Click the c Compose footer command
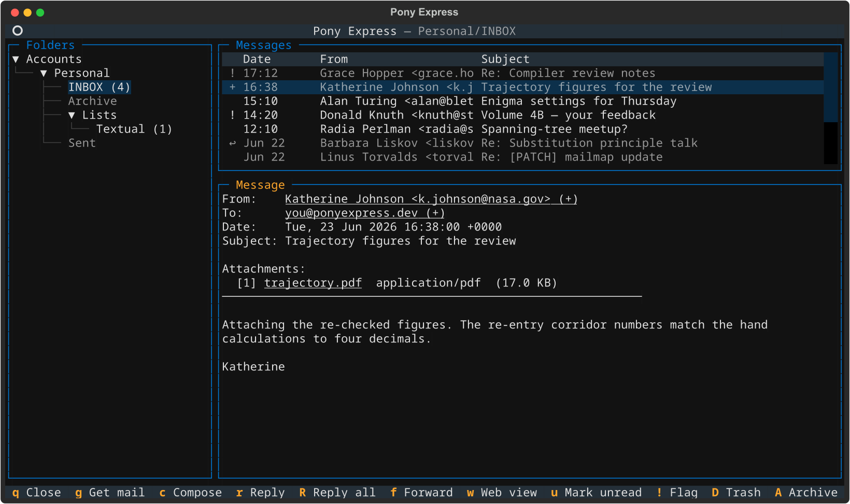The image size is (850, 504). (x=190, y=493)
